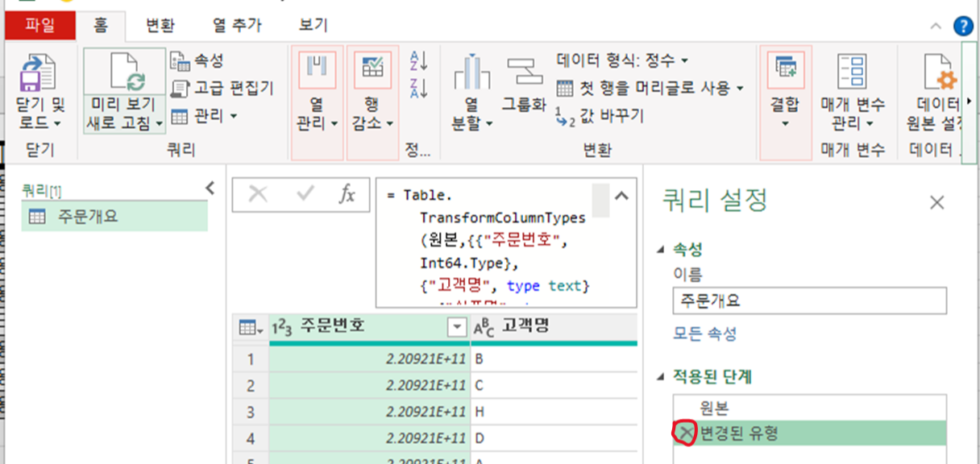Viewport: 980px width, 464px height.
Task: Click the 고객명 cell containing D
Action: pyautogui.click(x=554, y=438)
